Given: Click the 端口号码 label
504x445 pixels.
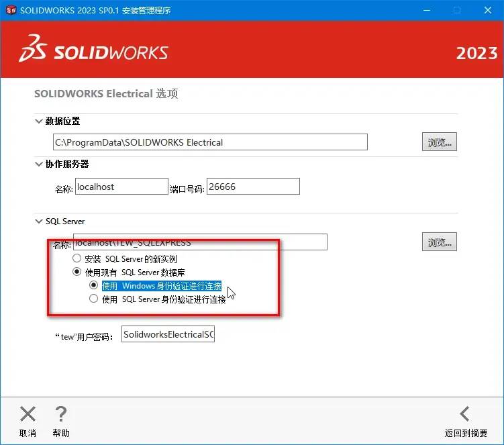Looking at the screenshot, I should pyautogui.click(x=187, y=189).
